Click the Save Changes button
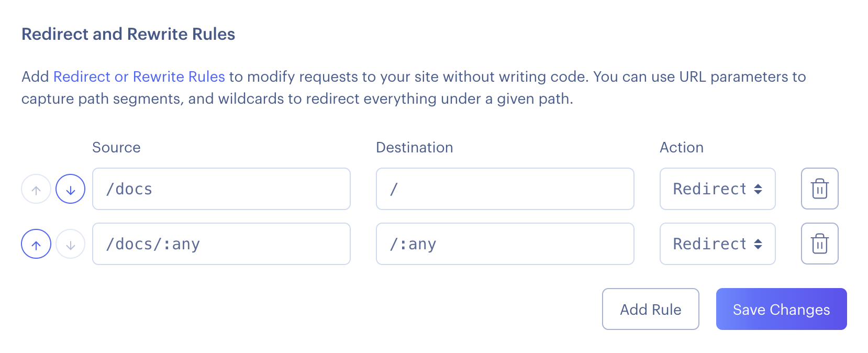 (x=781, y=309)
